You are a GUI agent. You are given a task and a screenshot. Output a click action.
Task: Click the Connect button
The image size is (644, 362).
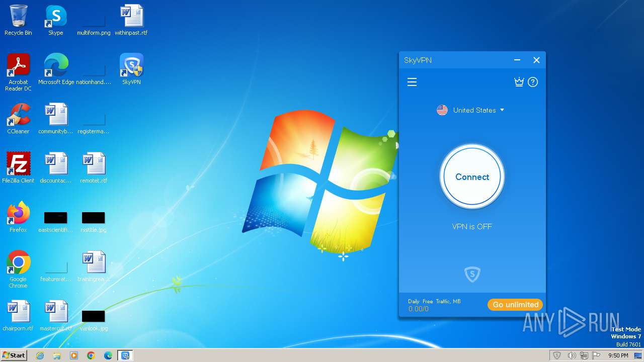point(472,176)
